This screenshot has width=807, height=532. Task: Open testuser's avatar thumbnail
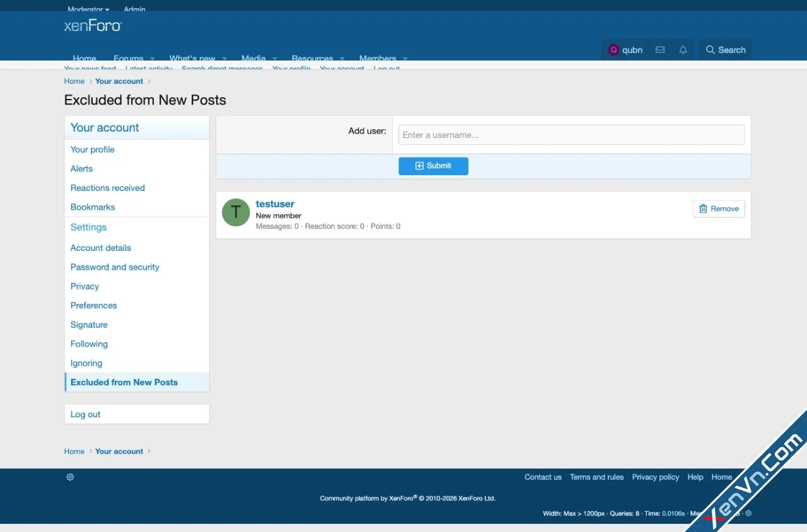pyautogui.click(x=235, y=213)
